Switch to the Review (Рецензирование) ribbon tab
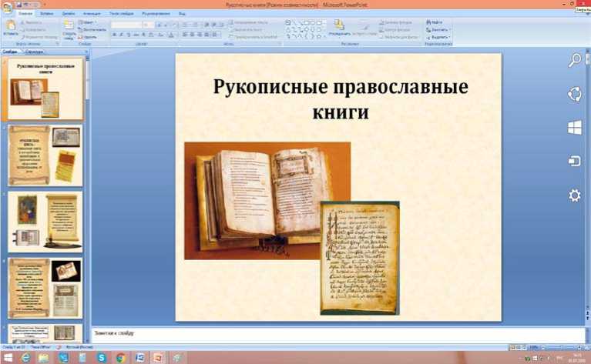 pyautogui.click(x=156, y=14)
